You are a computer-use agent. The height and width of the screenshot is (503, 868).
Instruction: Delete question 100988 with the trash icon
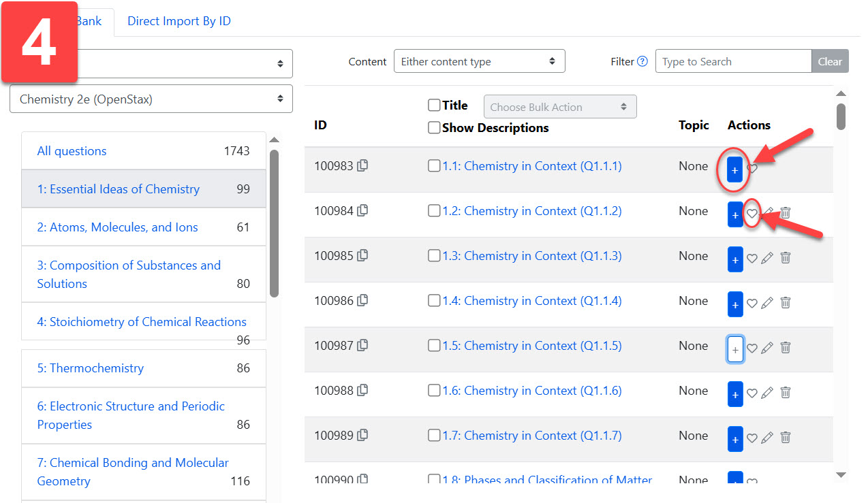coord(785,392)
